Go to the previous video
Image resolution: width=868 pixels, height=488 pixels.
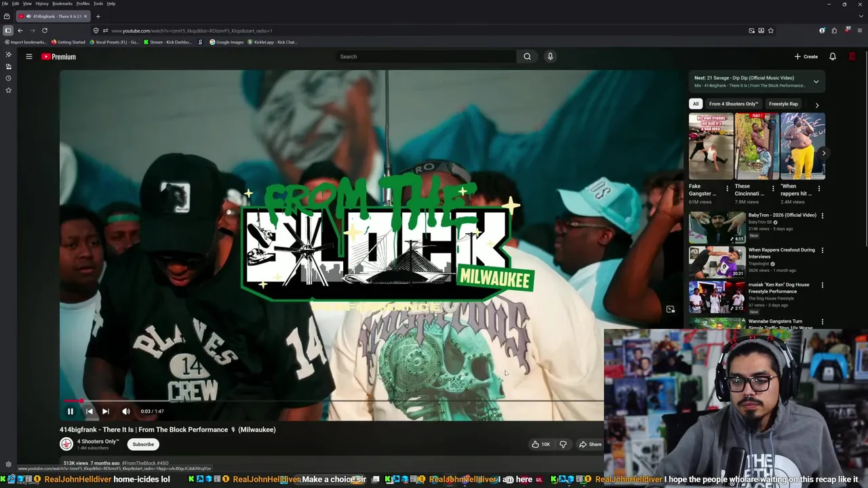point(89,411)
